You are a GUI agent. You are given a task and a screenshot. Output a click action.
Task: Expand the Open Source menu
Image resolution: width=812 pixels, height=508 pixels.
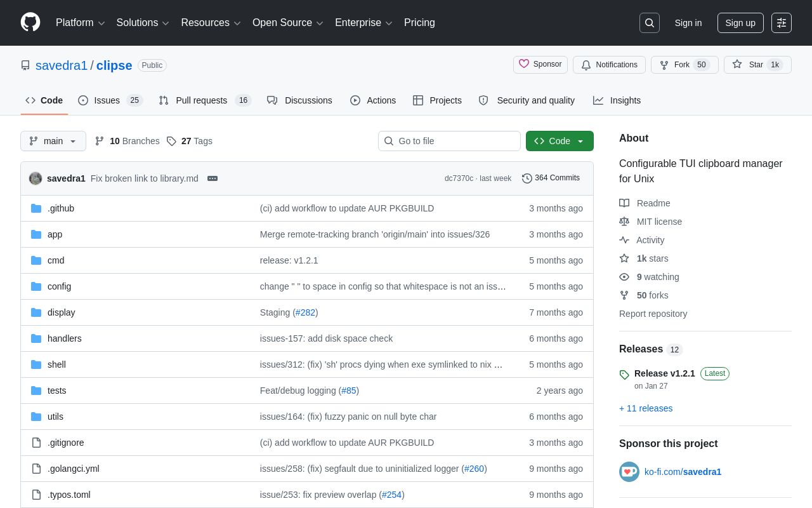point(288,23)
